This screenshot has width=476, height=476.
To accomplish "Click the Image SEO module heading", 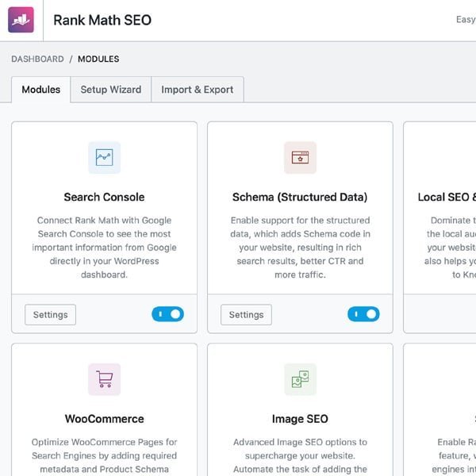I will pyautogui.click(x=300, y=419).
